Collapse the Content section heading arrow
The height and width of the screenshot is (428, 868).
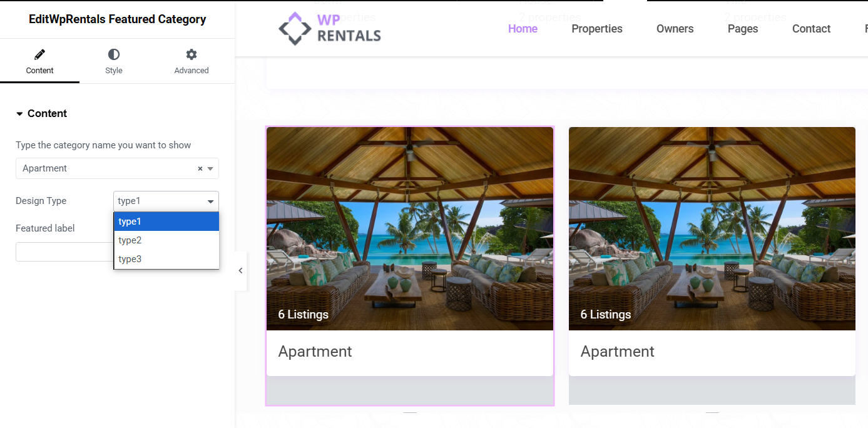point(19,114)
